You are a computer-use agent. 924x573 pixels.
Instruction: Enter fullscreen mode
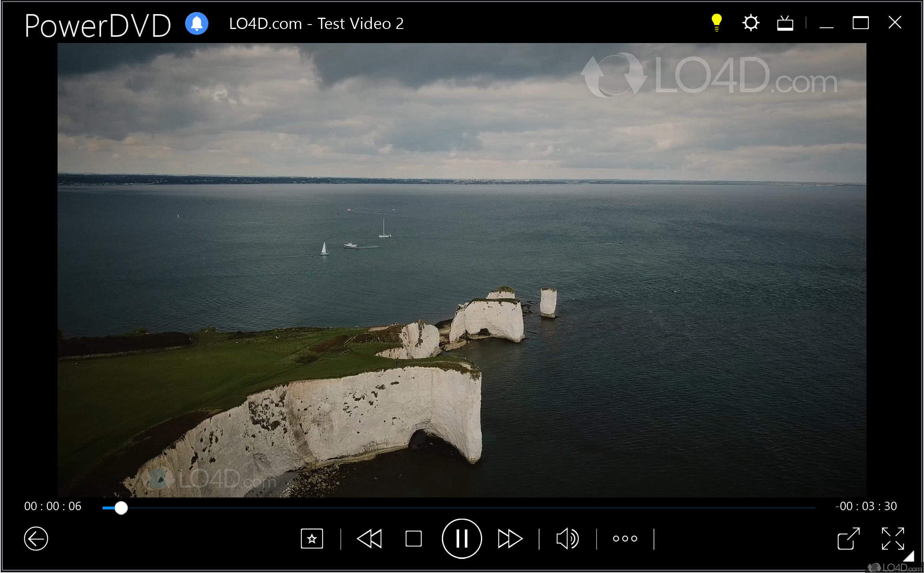pos(893,538)
